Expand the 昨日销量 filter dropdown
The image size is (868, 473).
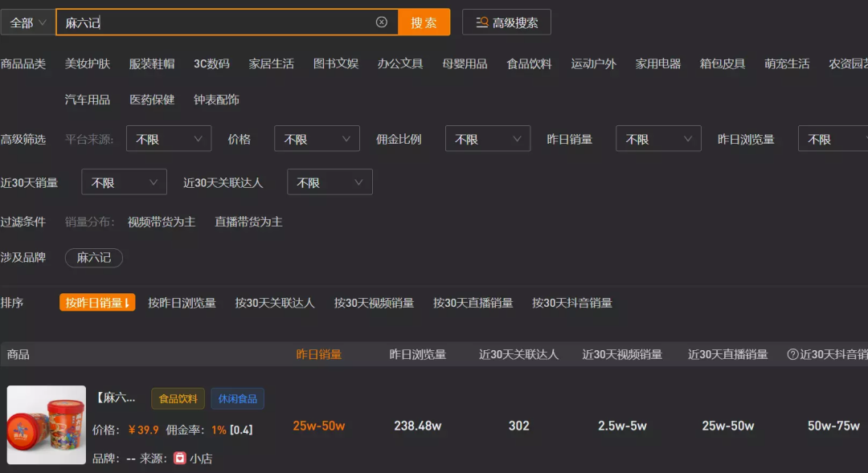pyautogui.click(x=658, y=139)
